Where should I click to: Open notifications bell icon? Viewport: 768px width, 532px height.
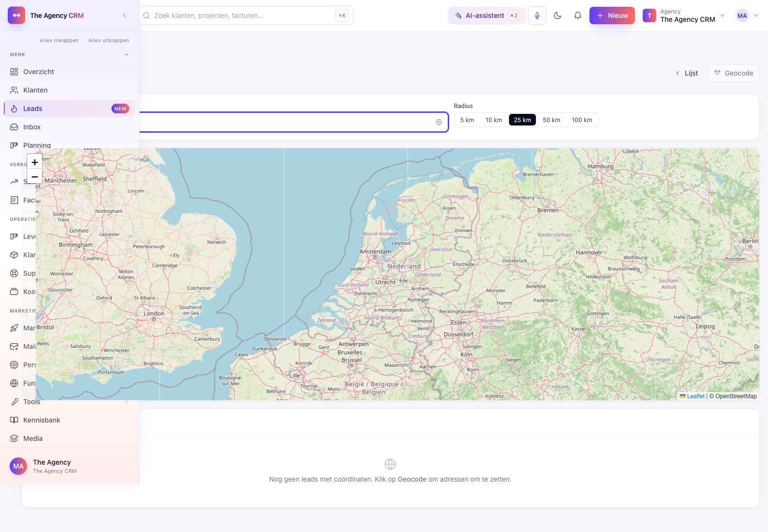pos(578,16)
